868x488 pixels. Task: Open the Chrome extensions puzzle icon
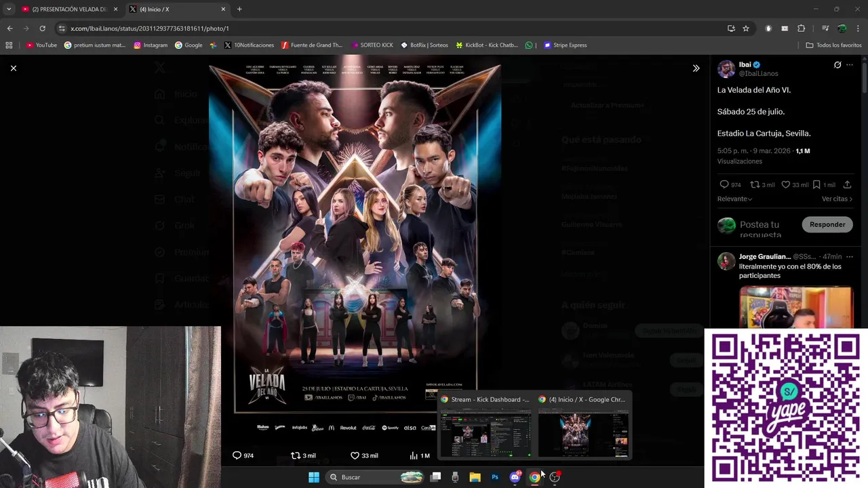pyautogui.click(x=801, y=28)
